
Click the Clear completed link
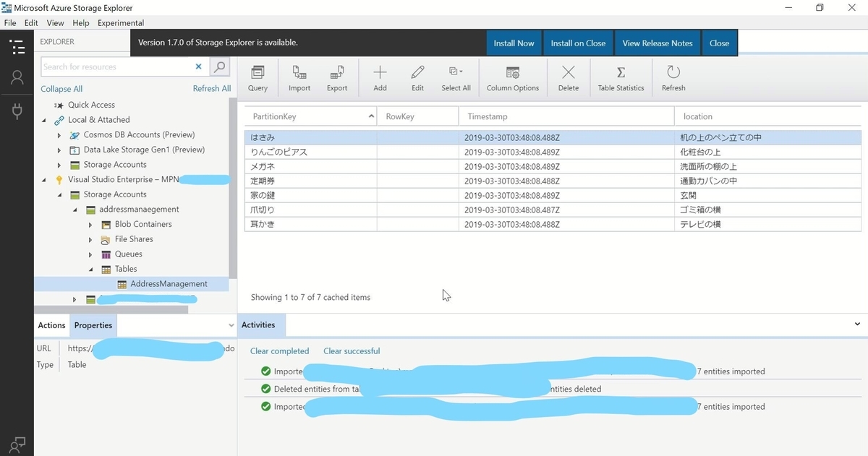[x=279, y=351]
